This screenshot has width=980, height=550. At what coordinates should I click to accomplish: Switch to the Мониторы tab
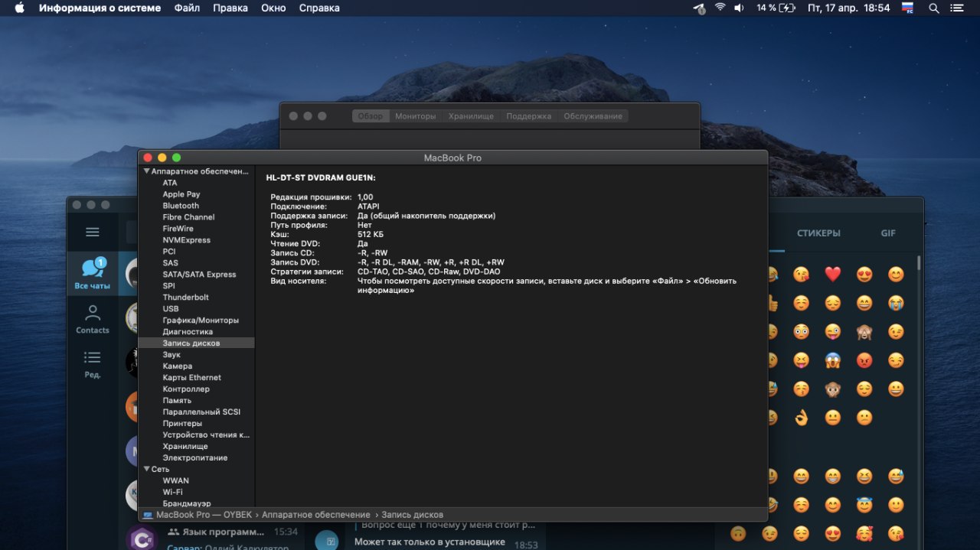(416, 116)
